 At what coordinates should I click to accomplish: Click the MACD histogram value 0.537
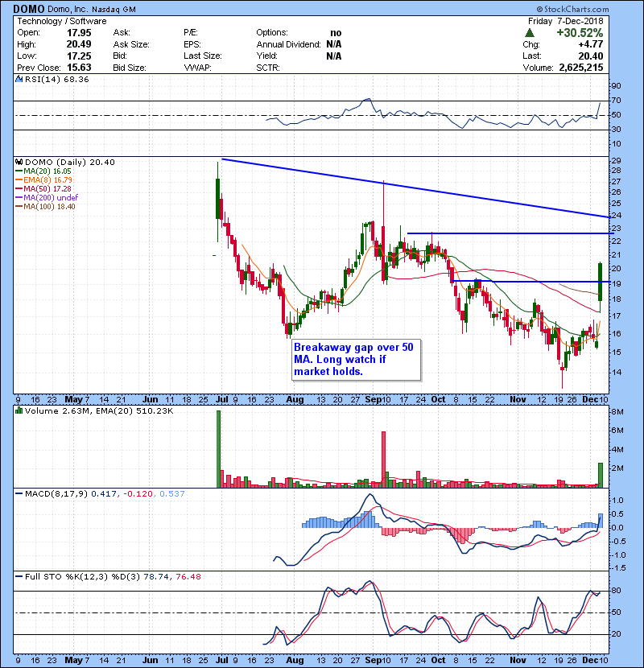click(x=172, y=494)
